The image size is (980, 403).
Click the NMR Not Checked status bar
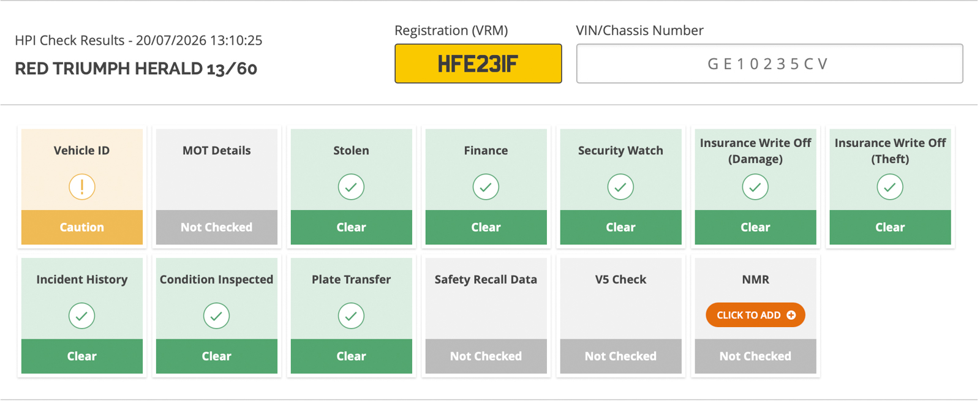(756, 356)
